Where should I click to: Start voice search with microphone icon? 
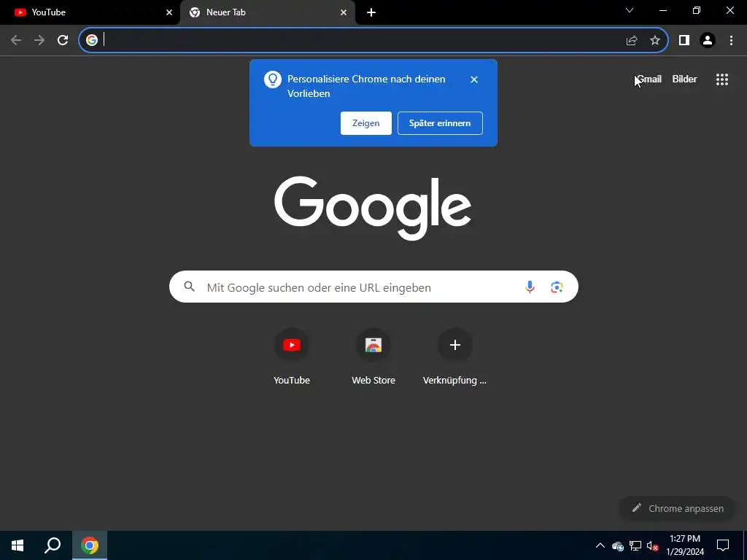coord(530,287)
